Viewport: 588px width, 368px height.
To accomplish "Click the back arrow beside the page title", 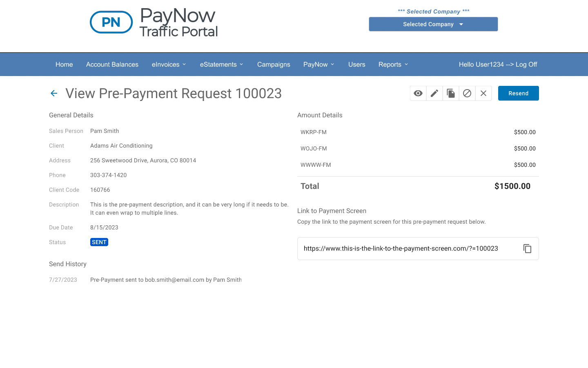I will [x=54, y=93].
